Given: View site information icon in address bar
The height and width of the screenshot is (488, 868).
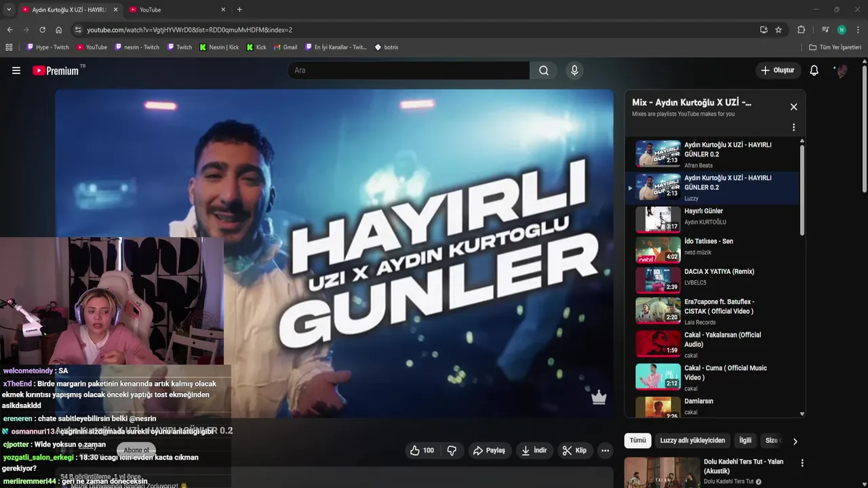Looking at the screenshot, I should pos(78,30).
